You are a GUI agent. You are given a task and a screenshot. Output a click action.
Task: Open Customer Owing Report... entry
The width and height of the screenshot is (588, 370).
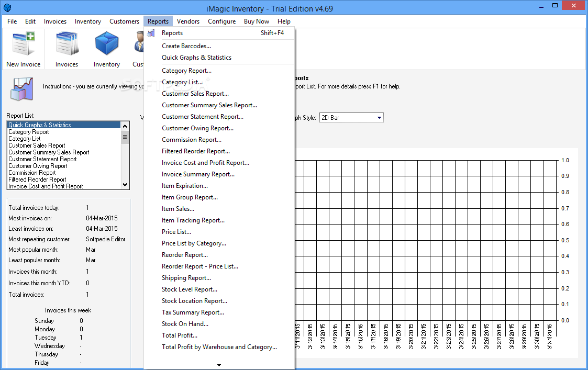coord(219,128)
